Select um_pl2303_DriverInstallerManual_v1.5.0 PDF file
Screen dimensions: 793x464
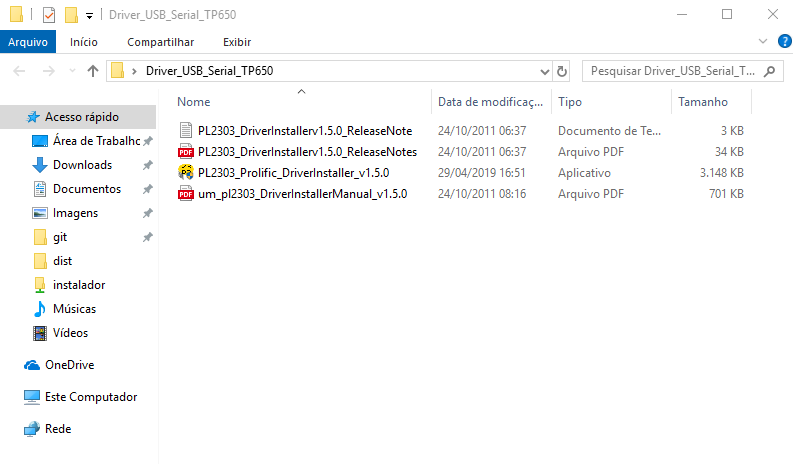302,194
